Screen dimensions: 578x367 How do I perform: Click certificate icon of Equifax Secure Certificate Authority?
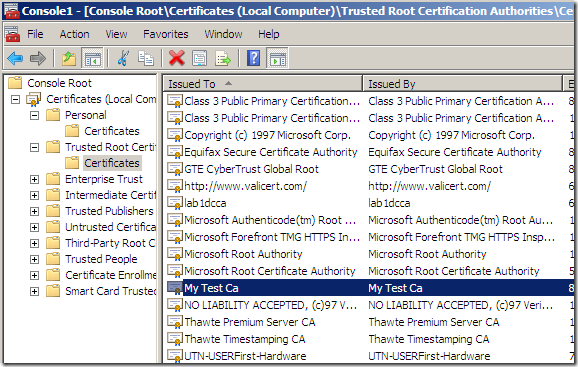[x=175, y=152]
